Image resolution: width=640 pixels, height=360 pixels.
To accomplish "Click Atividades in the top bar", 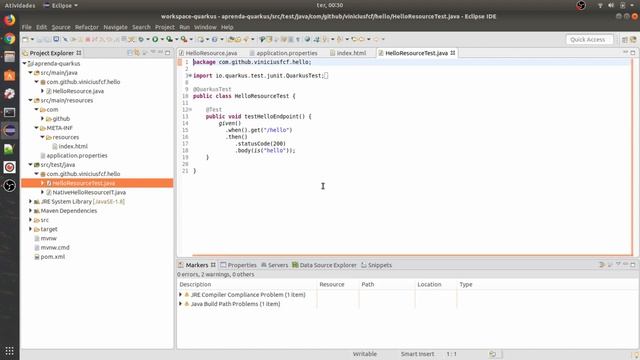I will coord(20,5).
